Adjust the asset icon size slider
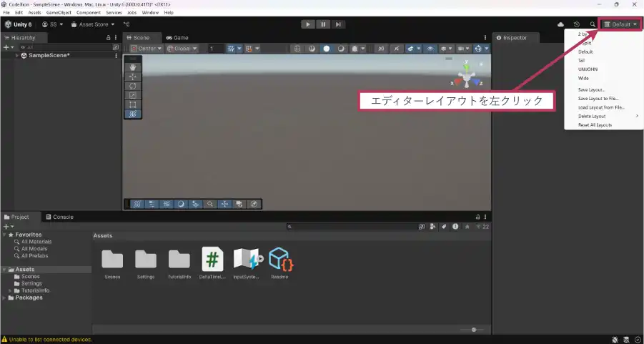This screenshot has height=344, width=644. [x=473, y=330]
